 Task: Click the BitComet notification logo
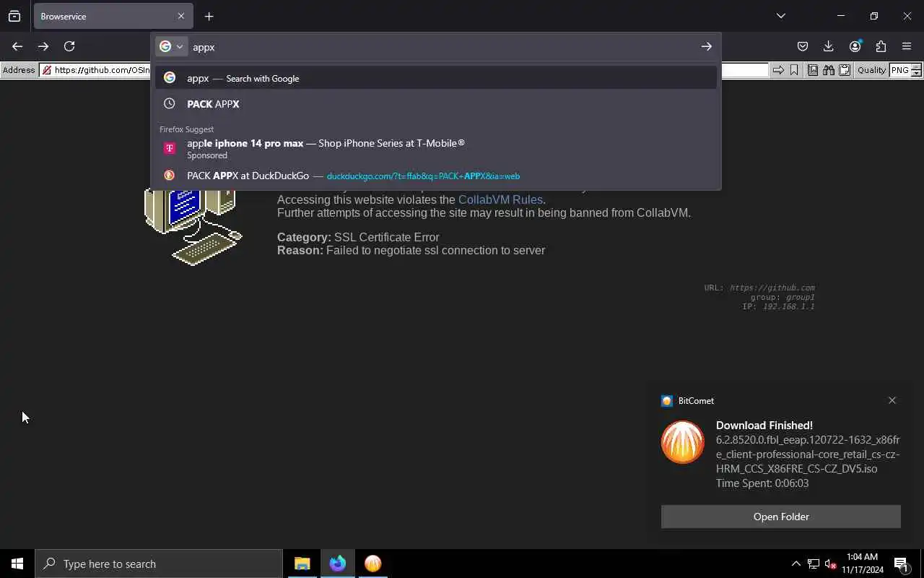(683, 442)
